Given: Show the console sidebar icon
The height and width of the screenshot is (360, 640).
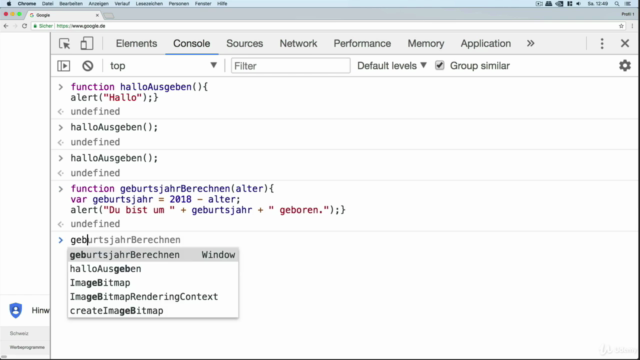Looking at the screenshot, I should click(x=64, y=66).
